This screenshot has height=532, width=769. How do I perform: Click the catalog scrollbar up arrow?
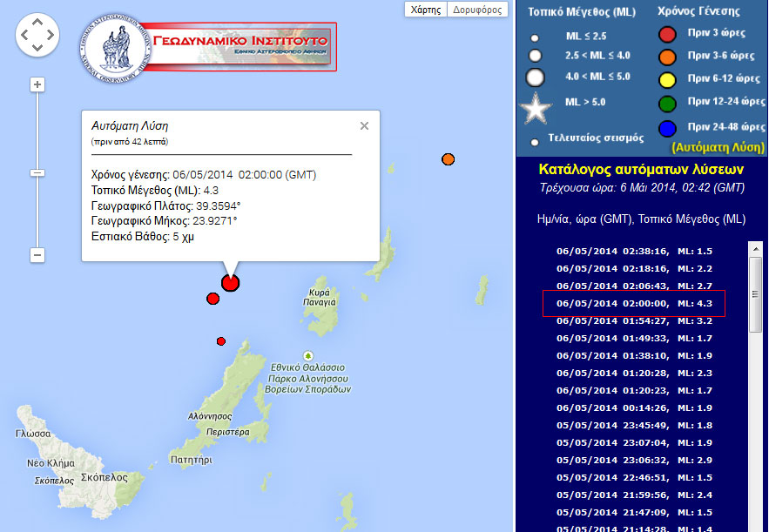pyautogui.click(x=756, y=248)
